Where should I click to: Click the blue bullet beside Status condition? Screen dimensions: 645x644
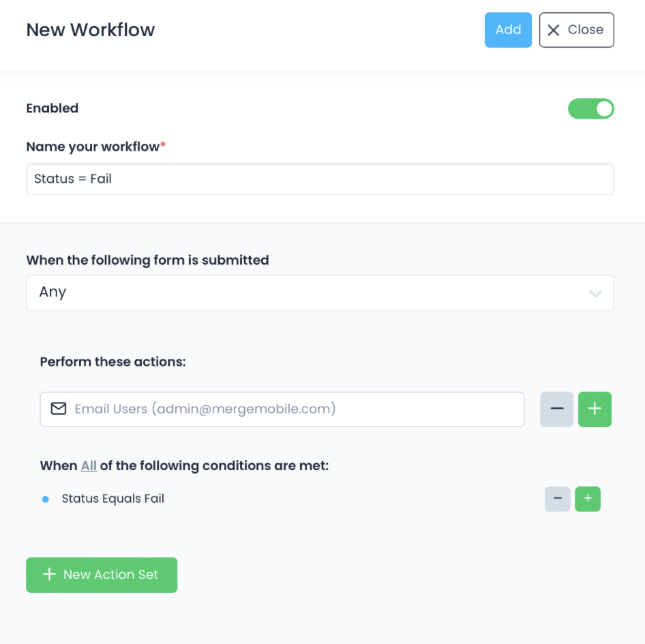(x=46, y=499)
